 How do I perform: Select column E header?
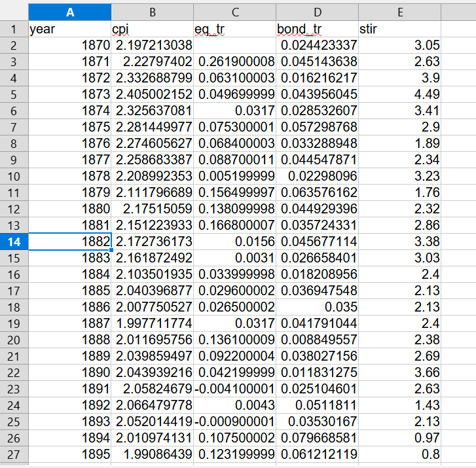(400, 12)
